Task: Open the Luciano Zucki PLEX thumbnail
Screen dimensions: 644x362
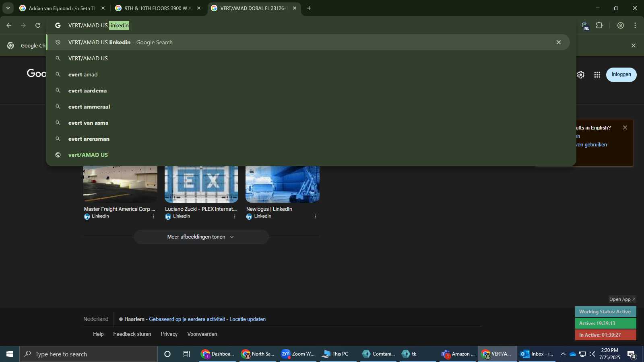Action: 201,184
